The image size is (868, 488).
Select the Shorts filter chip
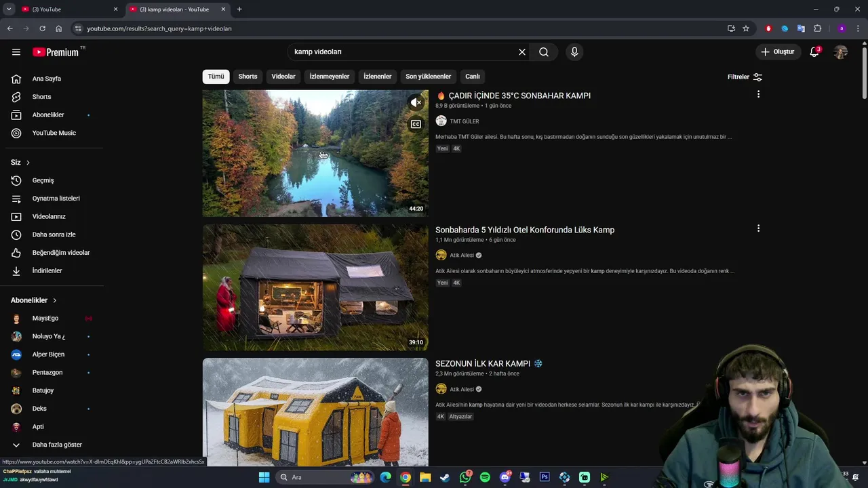(248, 77)
